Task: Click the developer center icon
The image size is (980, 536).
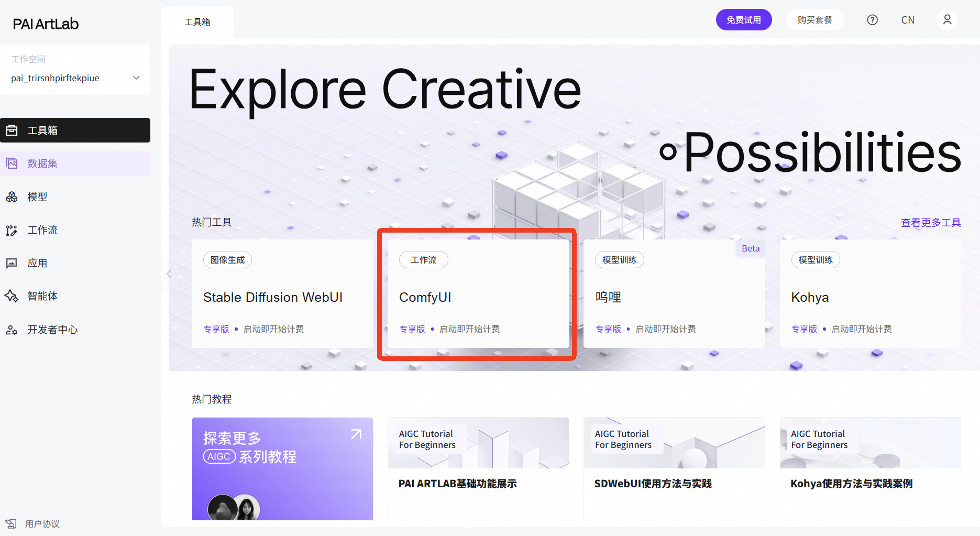Action: [12, 330]
